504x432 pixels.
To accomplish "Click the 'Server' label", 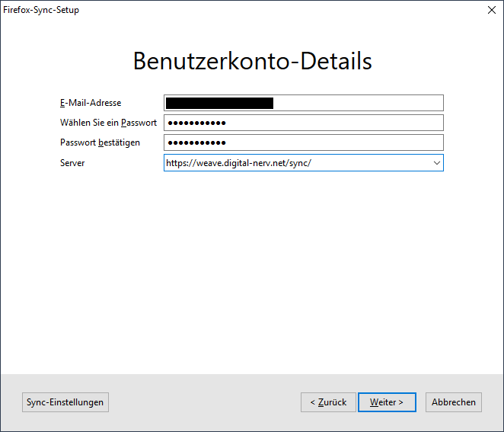I will tap(72, 163).
